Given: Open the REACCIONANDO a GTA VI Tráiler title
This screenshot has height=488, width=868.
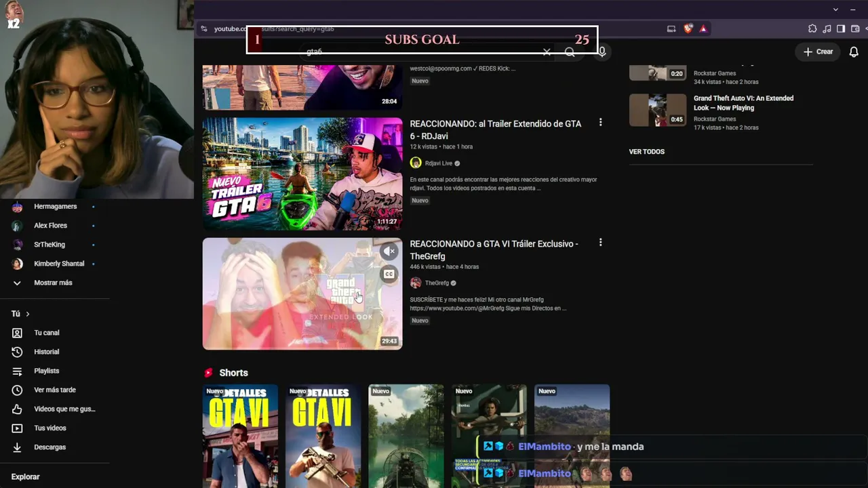Looking at the screenshot, I should [494, 250].
